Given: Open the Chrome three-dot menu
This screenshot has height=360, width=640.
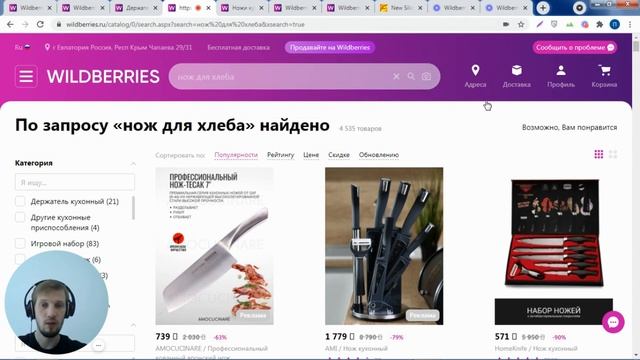Looking at the screenshot, I should 630,24.
